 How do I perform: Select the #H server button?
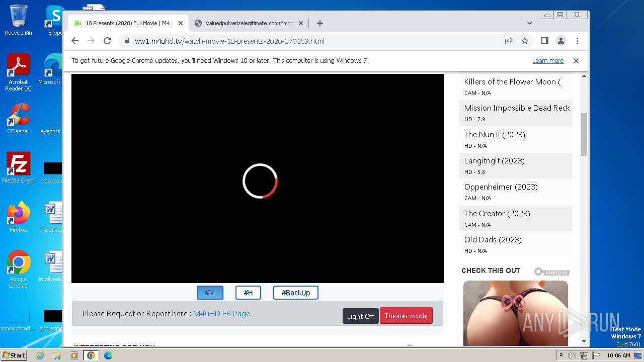point(248,293)
